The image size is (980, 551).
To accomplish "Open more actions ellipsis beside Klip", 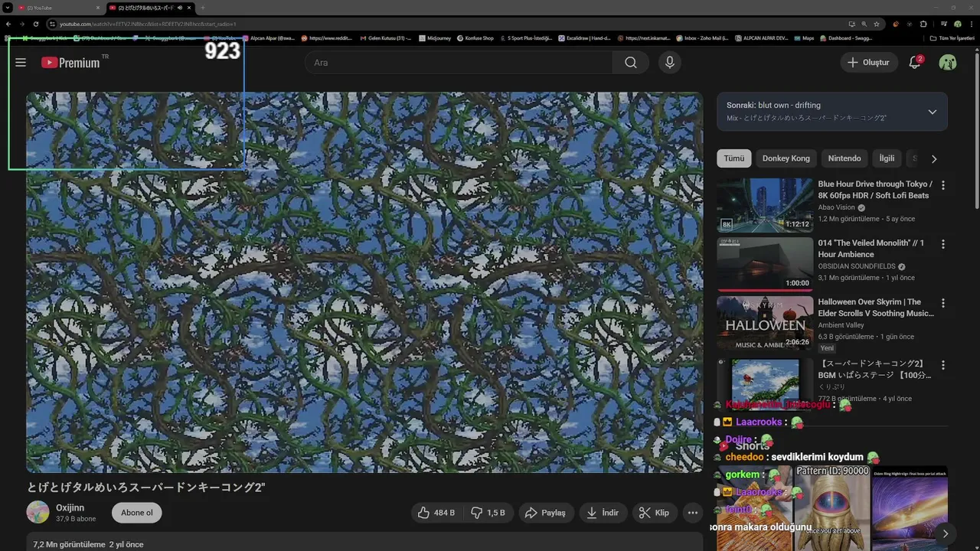I will pyautogui.click(x=693, y=513).
